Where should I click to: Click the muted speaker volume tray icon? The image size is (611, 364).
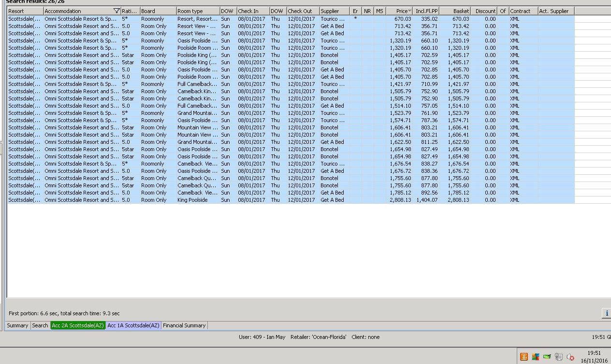tap(570, 357)
